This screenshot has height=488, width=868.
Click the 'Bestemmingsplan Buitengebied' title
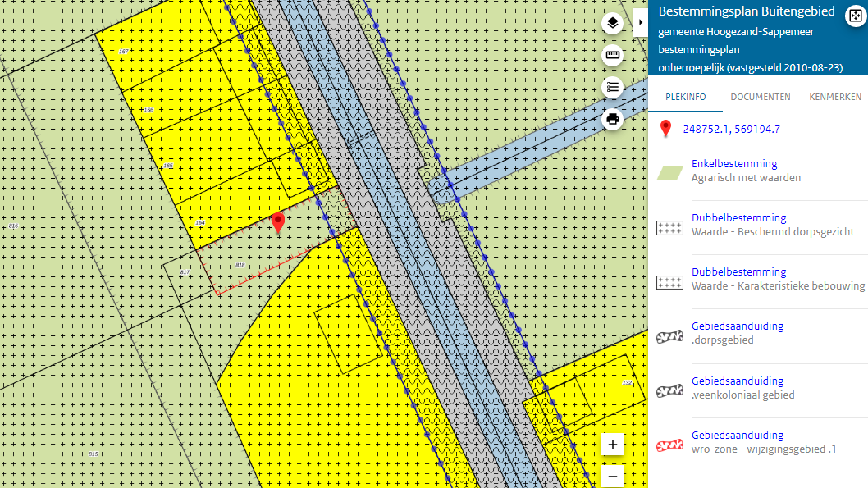tap(747, 11)
